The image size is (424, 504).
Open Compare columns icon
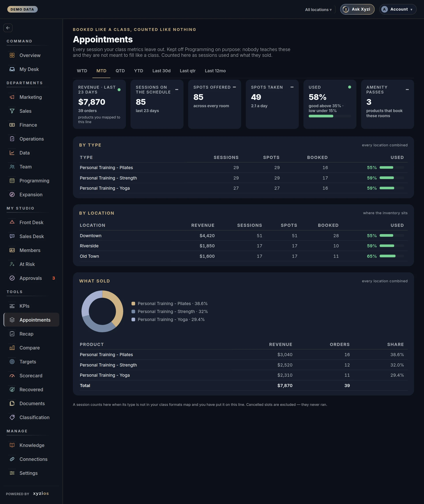click(x=12, y=348)
